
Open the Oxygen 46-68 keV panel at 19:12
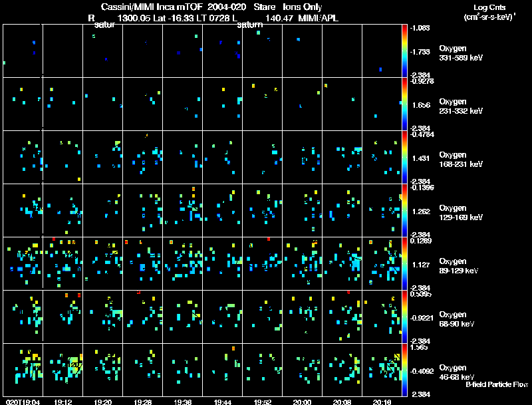[63, 370]
